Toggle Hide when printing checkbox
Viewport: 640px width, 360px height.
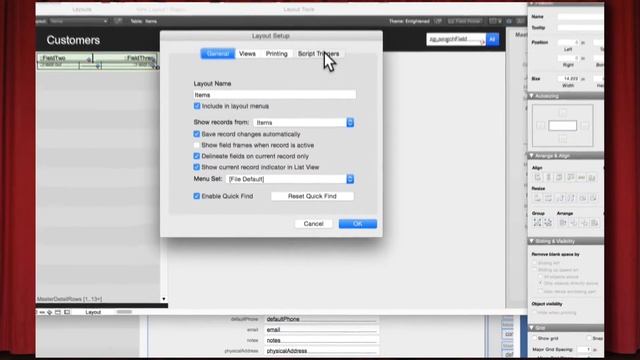pos(534,313)
